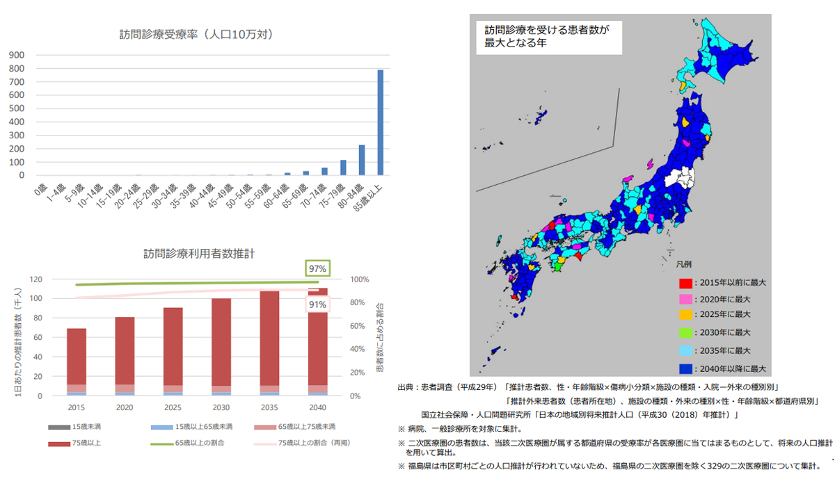Click the pink 2020年に最大 legend swatch
This screenshot has width=835, height=504.
pyautogui.click(x=685, y=300)
